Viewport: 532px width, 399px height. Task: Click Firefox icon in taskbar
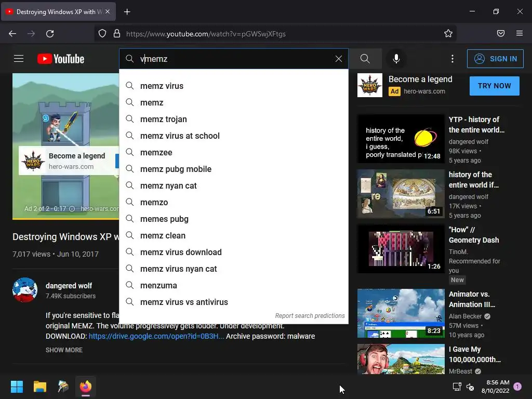tap(86, 387)
